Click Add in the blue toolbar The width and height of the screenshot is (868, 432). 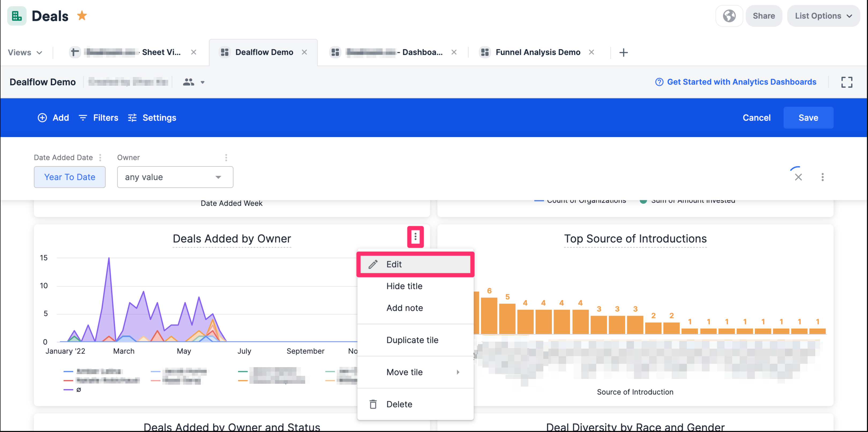[x=53, y=118]
